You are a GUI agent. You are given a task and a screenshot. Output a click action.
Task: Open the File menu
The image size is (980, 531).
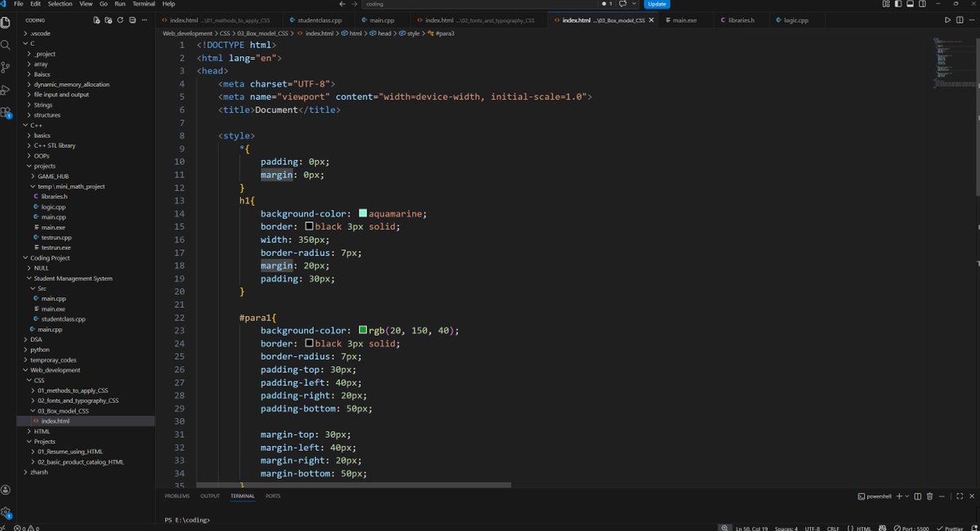(18, 4)
